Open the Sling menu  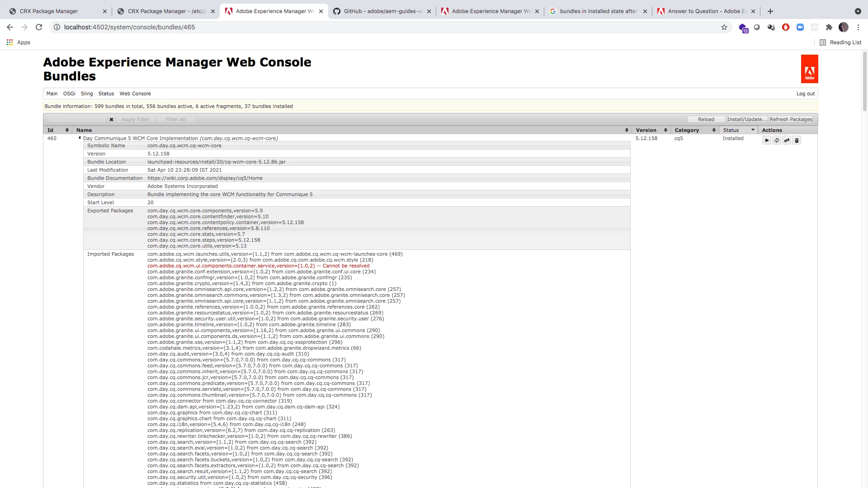pyautogui.click(x=87, y=94)
